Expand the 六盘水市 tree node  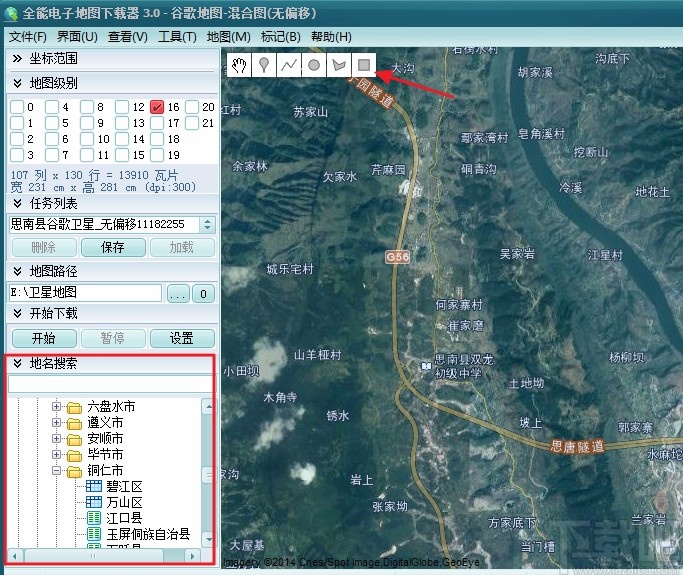click(56, 406)
